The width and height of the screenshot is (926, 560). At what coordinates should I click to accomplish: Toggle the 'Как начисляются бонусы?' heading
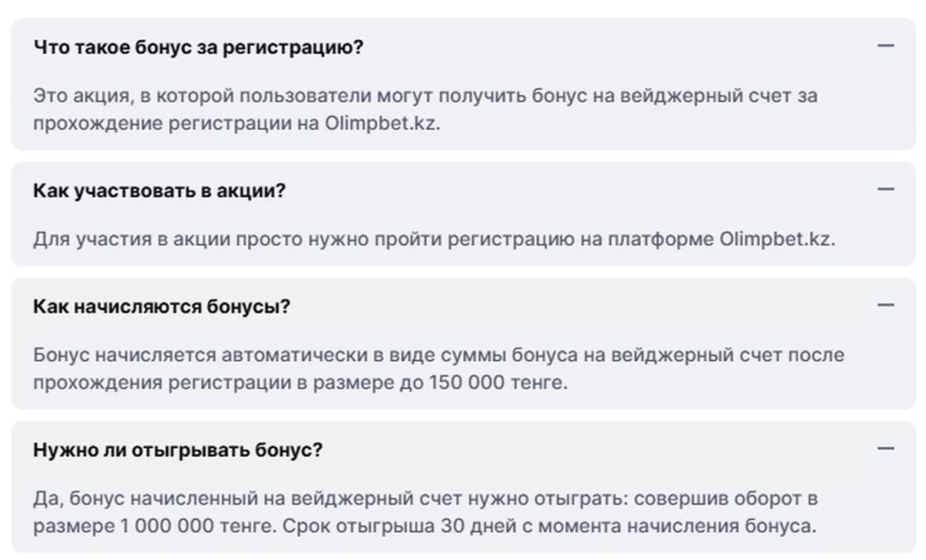162,306
